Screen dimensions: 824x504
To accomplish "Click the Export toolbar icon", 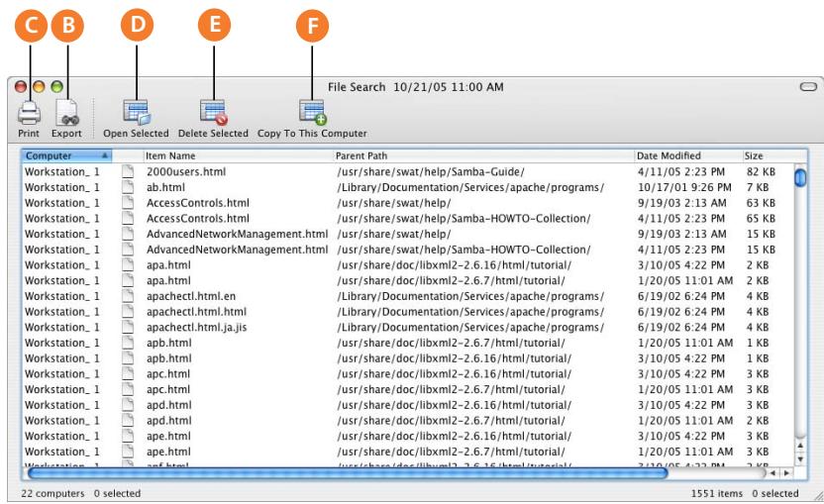I will [x=66, y=113].
